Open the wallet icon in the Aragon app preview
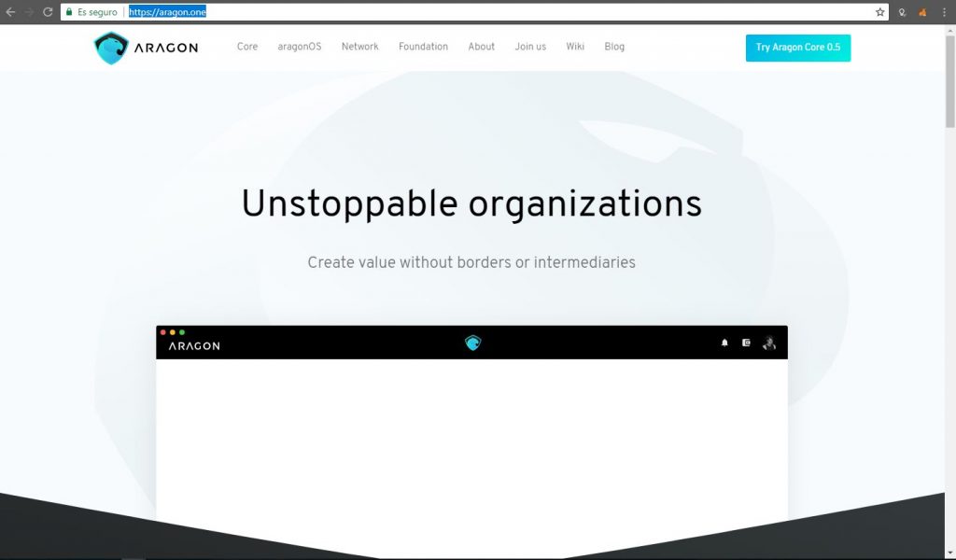The height and width of the screenshot is (560, 956). coord(746,343)
